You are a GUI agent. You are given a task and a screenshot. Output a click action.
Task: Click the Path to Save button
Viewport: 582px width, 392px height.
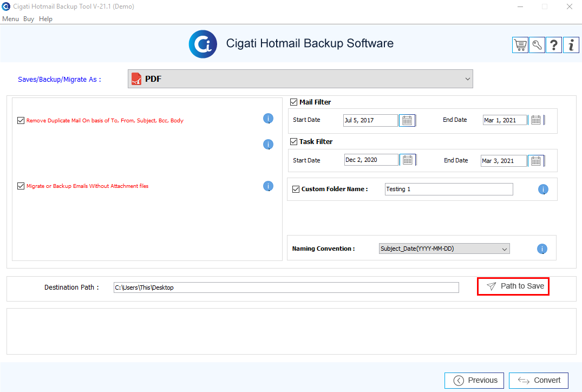click(x=513, y=286)
